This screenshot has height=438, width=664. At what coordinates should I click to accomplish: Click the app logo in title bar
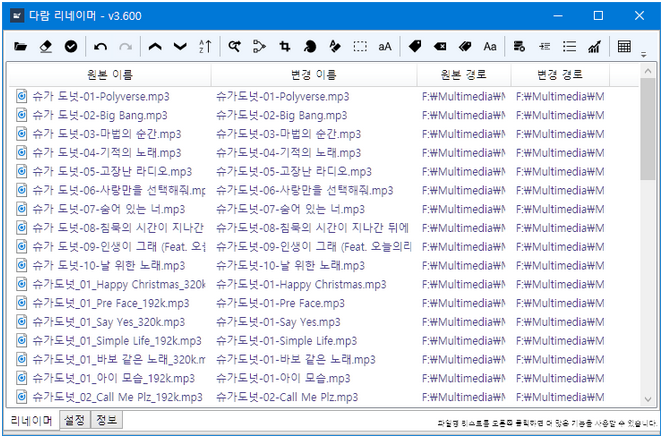coord(17,16)
